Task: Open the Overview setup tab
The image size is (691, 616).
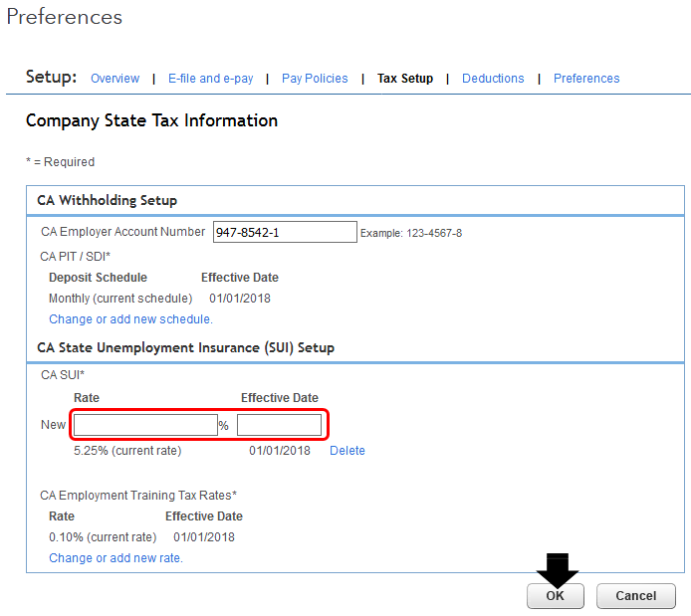Action: (x=115, y=79)
